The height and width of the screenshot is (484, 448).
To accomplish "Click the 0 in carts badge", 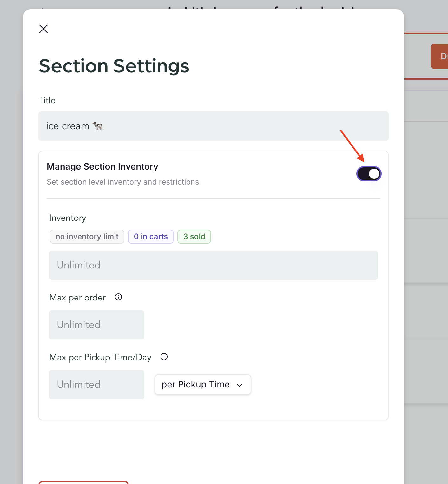I will 151,237.
